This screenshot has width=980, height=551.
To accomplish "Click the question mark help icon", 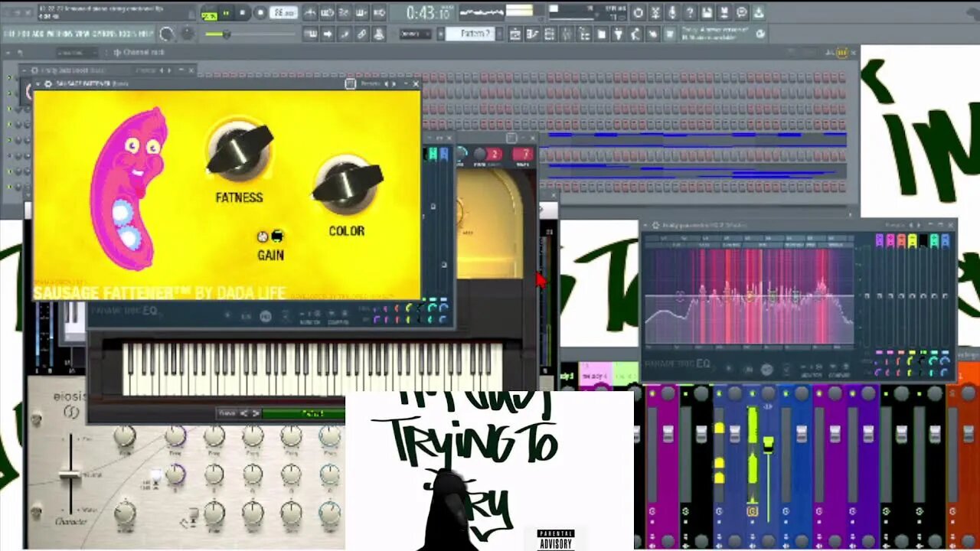I will click(690, 13).
